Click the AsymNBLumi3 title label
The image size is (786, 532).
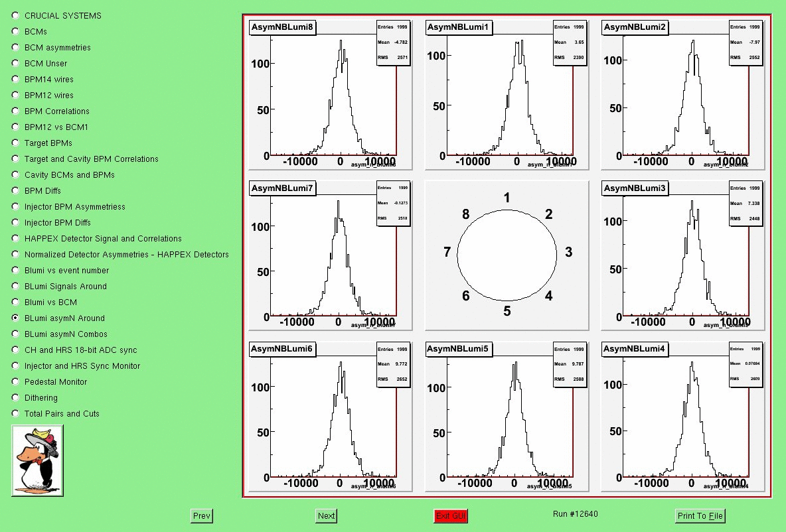[635, 188]
